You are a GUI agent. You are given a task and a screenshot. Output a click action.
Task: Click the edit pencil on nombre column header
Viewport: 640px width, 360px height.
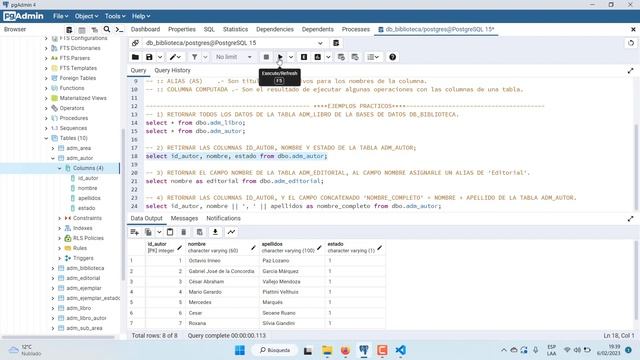(x=253, y=248)
